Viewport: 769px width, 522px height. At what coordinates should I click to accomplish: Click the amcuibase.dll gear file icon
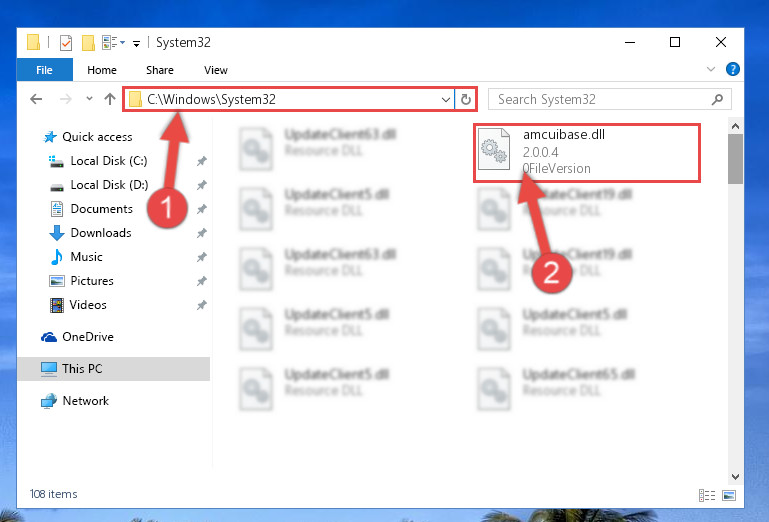(494, 149)
